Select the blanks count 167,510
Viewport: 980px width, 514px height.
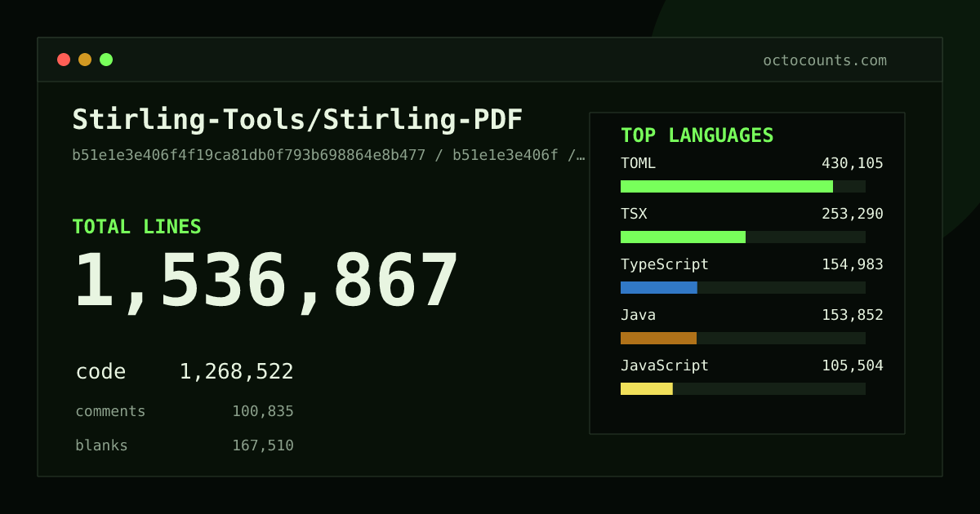(263, 445)
